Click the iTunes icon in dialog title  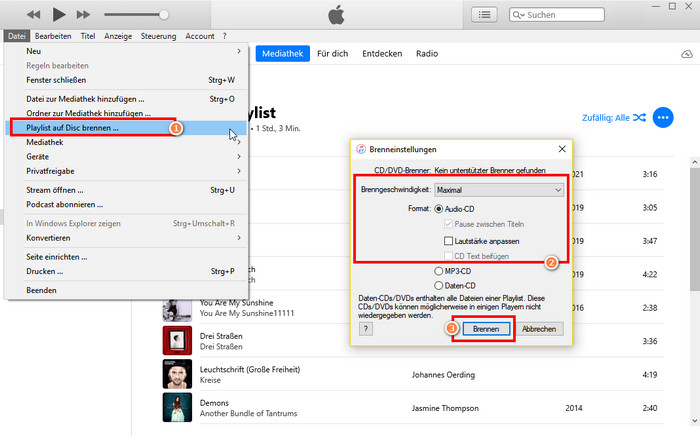tap(361, 149)
